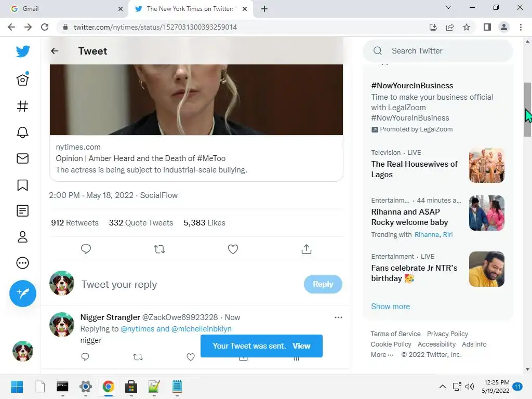Open the Terms of Service link
The width and height of the screenshot is (532, 399).
pyautogui.click(x=395, y=334)
